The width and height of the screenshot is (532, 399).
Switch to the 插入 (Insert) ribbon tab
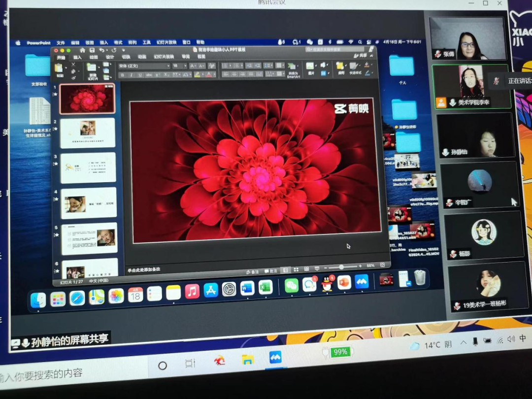point(77,58)
